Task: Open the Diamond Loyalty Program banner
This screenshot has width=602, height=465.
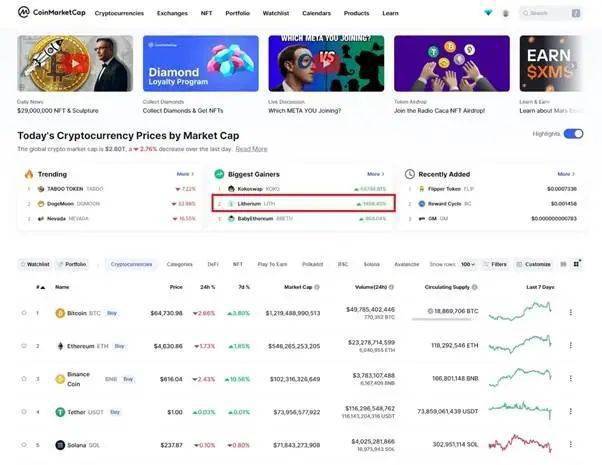Action: pos(200,63)
